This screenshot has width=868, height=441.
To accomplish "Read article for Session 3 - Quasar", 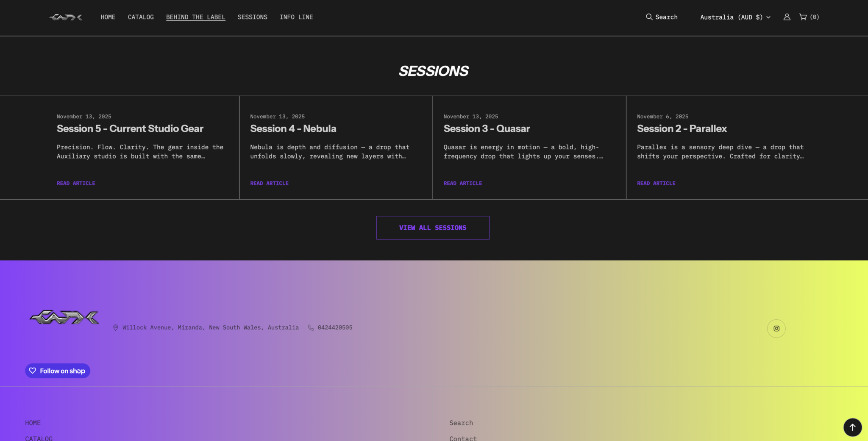I will (x=462, y=183).
